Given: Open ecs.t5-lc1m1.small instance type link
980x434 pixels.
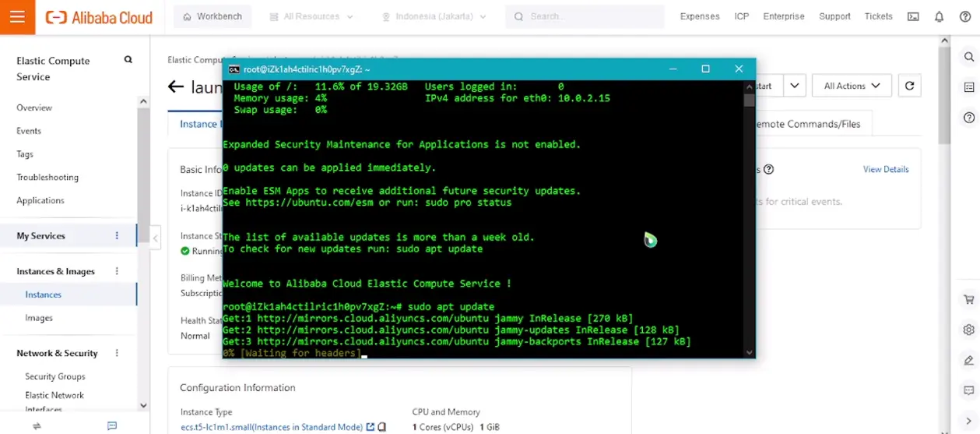Looking at the screenshot, I should [271, 427].
